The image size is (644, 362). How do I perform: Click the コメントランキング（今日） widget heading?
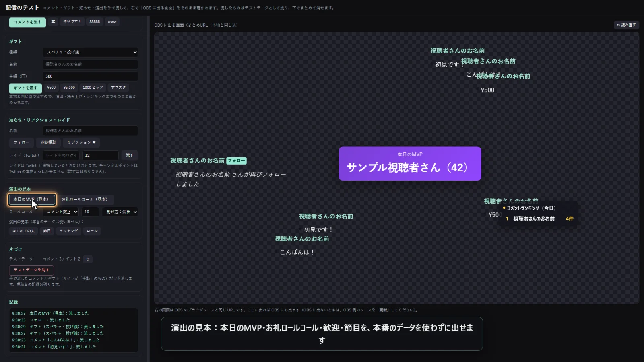(x=531, y=208)
